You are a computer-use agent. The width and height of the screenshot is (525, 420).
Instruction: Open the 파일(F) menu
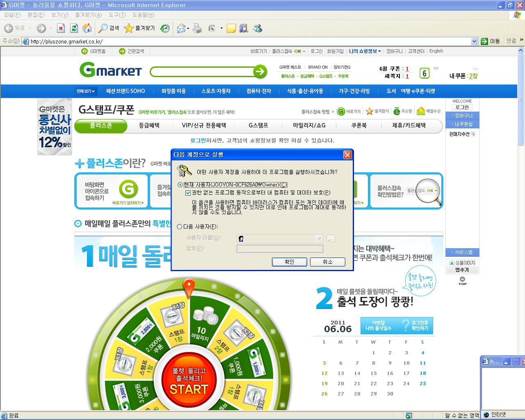tap(12, 15)
